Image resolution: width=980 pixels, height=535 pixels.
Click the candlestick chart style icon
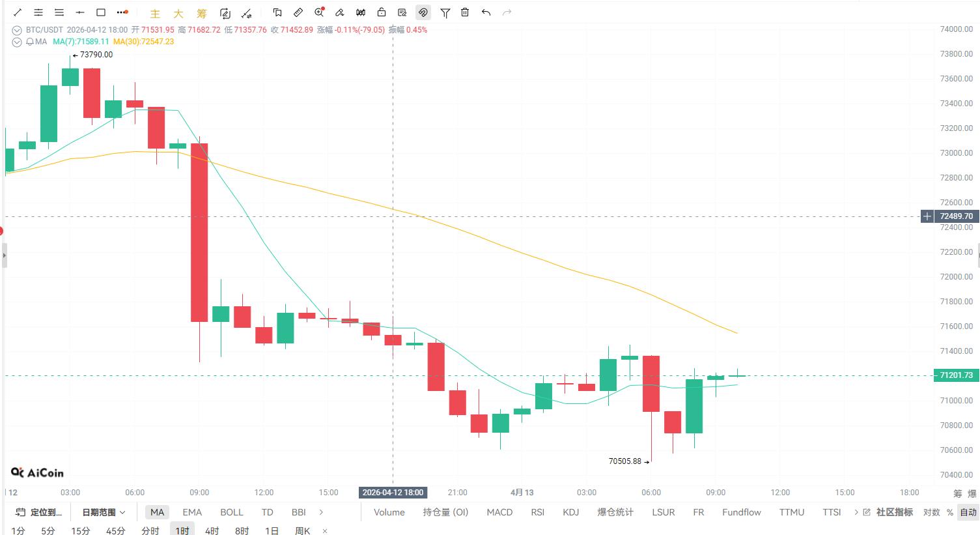pyautogui.click(x=361, y=12)
